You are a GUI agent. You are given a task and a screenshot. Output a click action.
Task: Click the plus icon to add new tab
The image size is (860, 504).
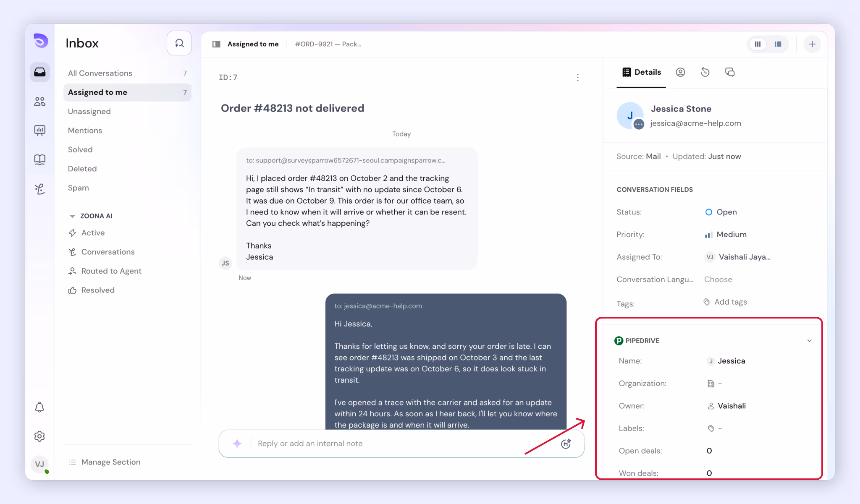coord(812,44)
